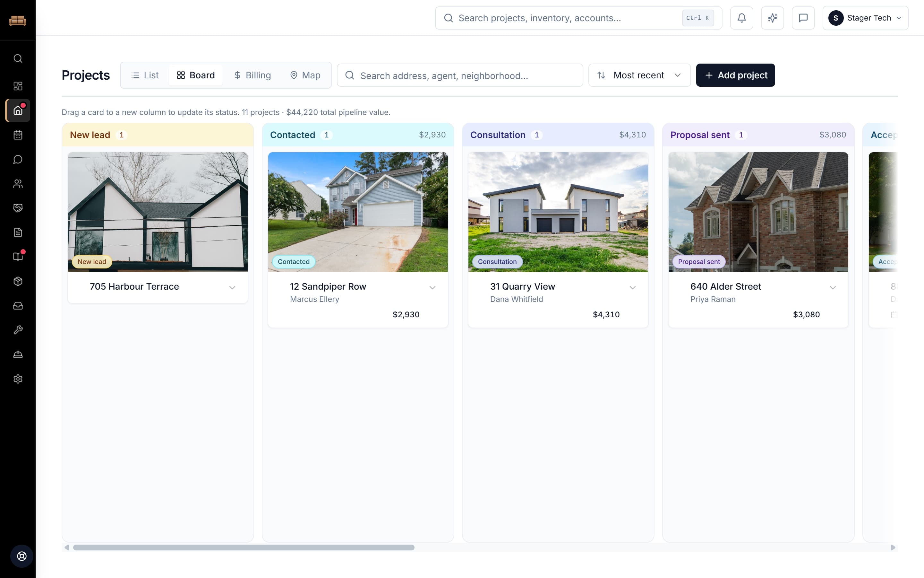Open the book icon with red dot
This screenshot has width=924, height=578.
point(18,257)
